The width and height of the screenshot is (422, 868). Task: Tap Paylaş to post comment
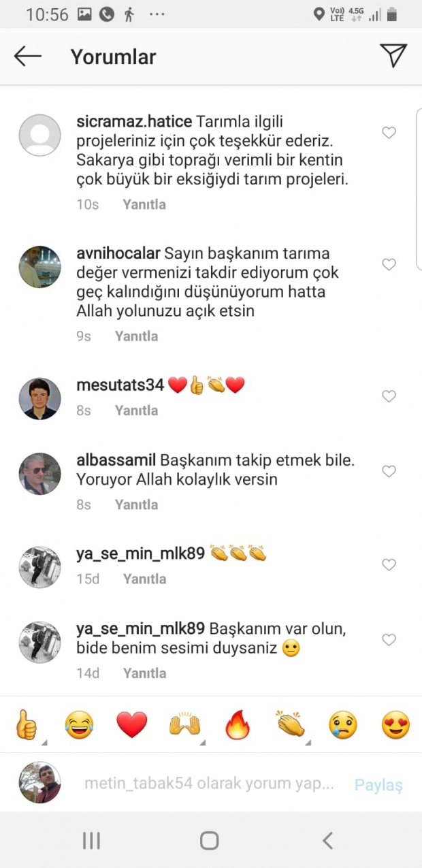point(378,785)
